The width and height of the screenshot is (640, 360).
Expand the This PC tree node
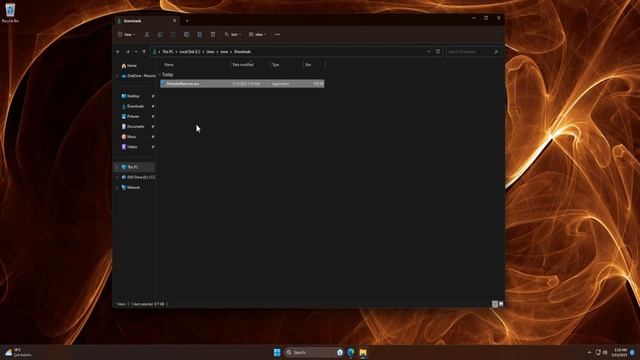pos(117,167)
